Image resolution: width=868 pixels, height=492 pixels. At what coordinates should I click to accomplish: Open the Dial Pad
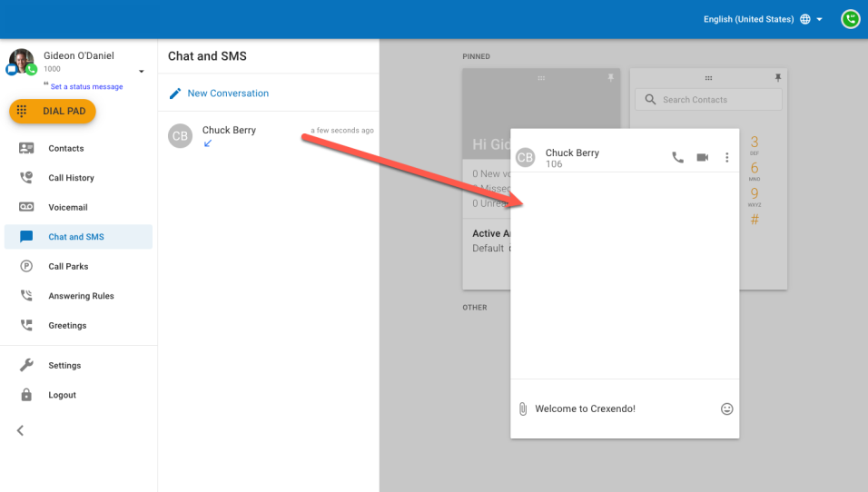click(x=53, y=112)
